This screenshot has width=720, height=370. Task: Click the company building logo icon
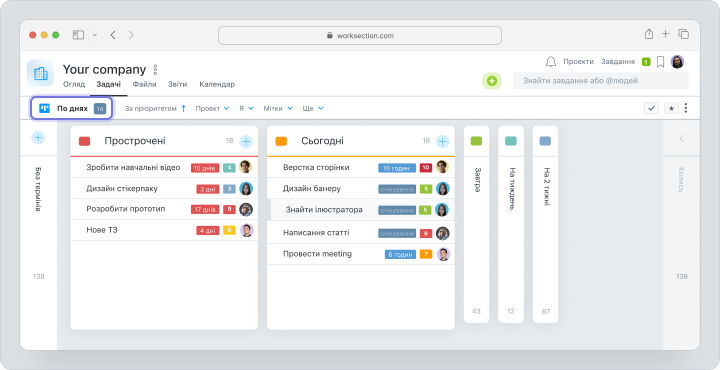pyautogui.click(x=40, y=73)
